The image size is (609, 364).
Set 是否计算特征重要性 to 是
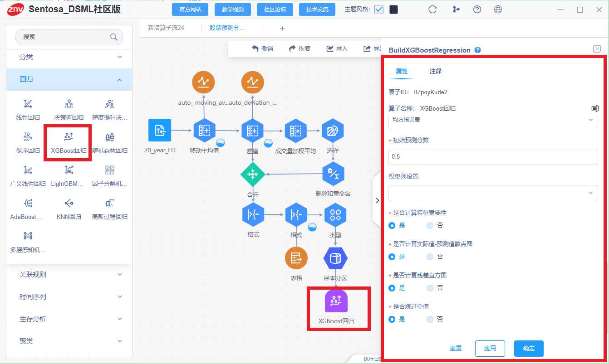click(x=392, y=225)
